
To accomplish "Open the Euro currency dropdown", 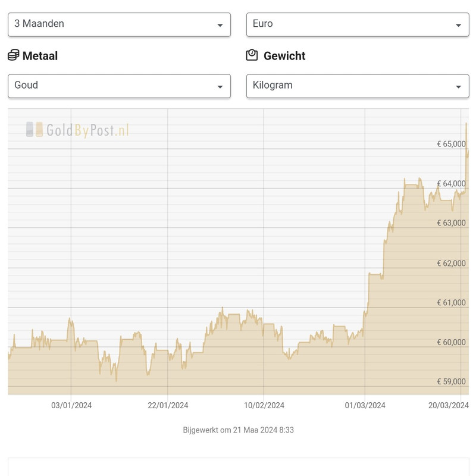I will click(x=358, y=24).
